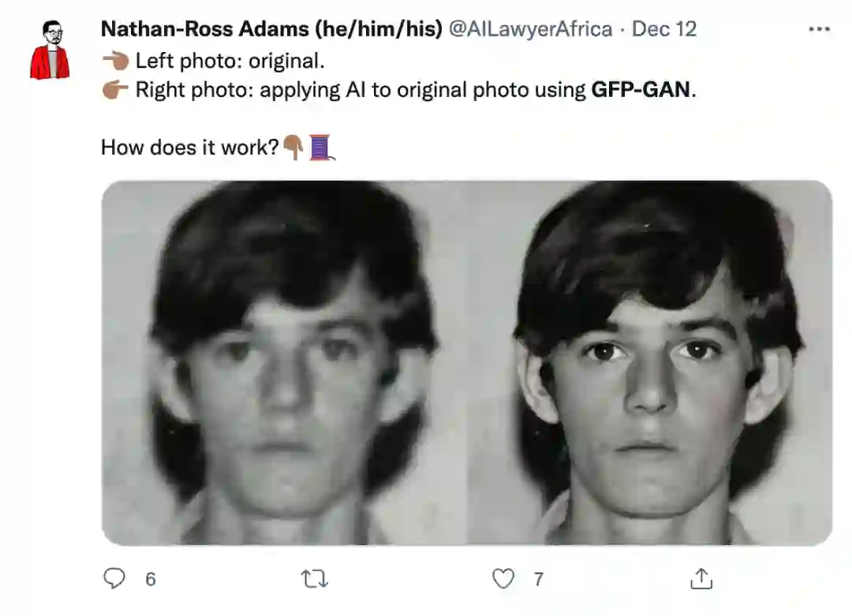
Task: Click the reply count number 6
Action: pyautogui.click(x=151, y=580)
